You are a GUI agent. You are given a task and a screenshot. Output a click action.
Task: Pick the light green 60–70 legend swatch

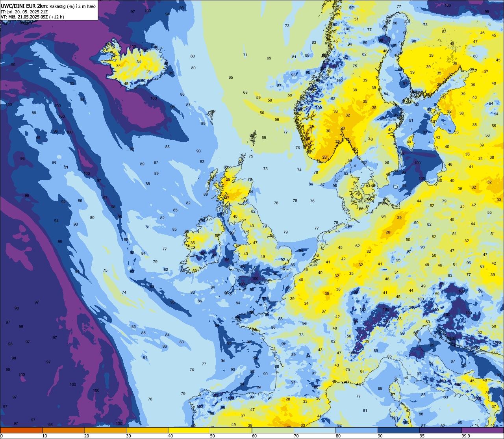coord(273,430)
